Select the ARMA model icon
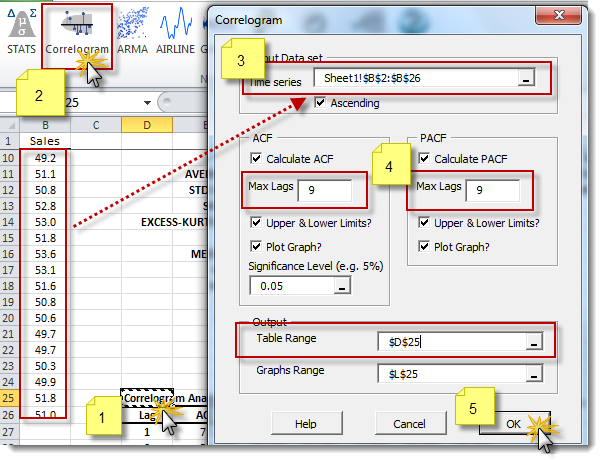 (132, 31)
